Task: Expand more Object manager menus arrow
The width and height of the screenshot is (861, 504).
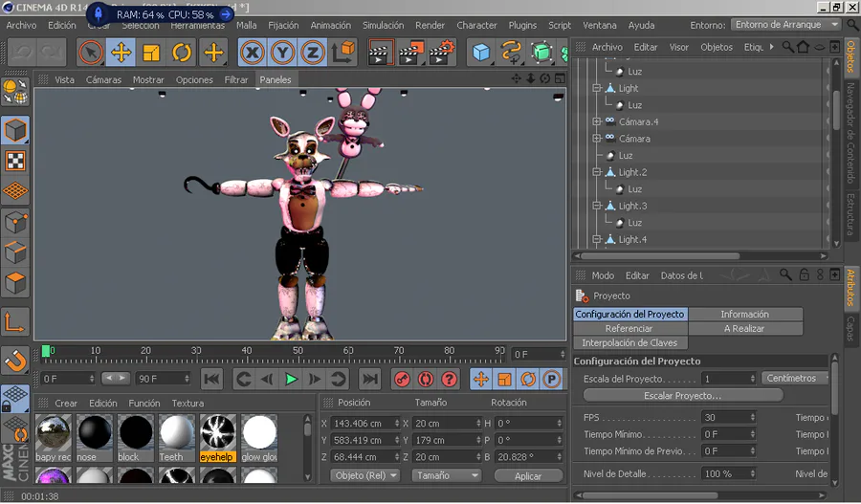Action: (x=771, y=47)
